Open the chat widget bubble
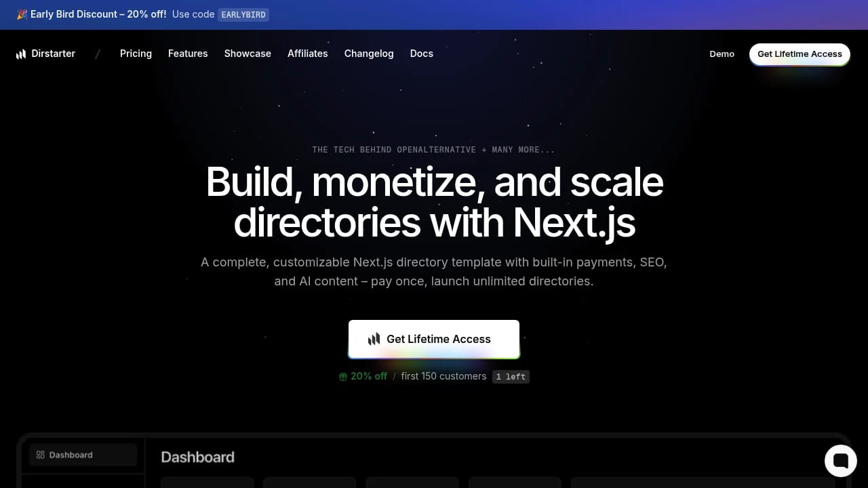Screen dimensions: 868x488 pyautogui.click(x=840, y=460)
